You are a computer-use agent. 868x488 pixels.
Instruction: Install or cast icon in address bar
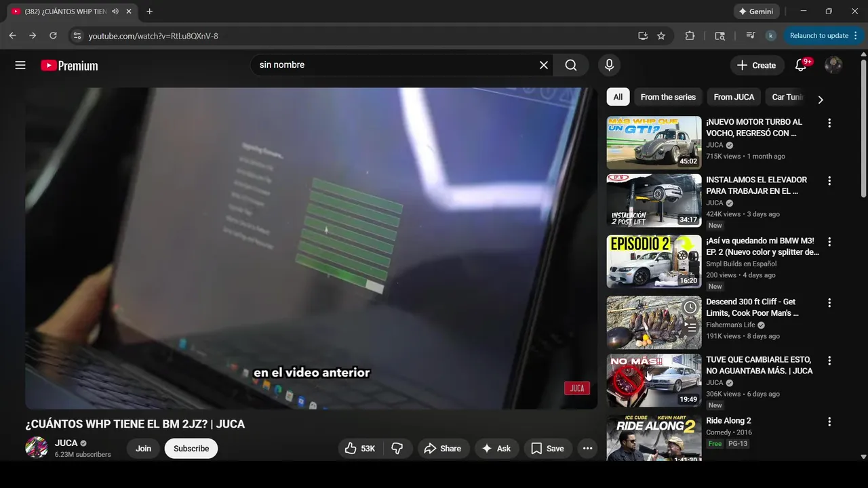coord(643,36)
